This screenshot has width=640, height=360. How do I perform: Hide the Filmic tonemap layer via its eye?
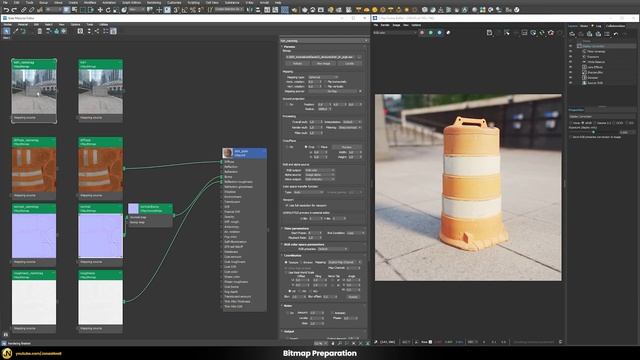571,51
